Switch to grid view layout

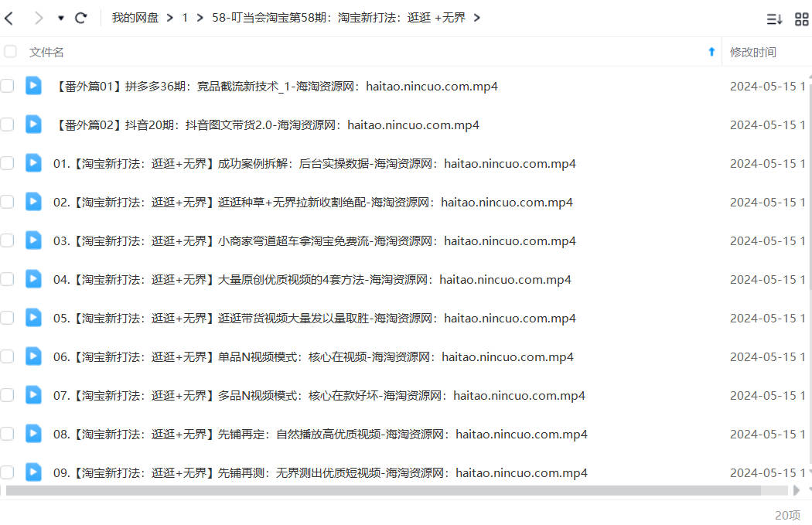point(801,19)
